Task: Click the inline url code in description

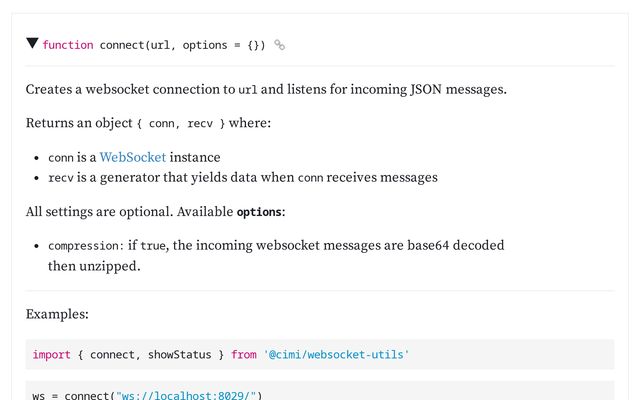Action: 247,89
